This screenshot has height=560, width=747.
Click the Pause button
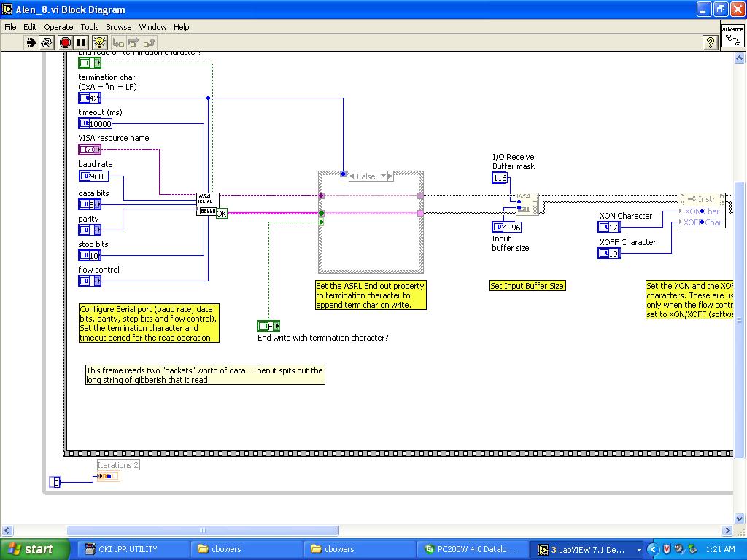[x=81, y=43]
